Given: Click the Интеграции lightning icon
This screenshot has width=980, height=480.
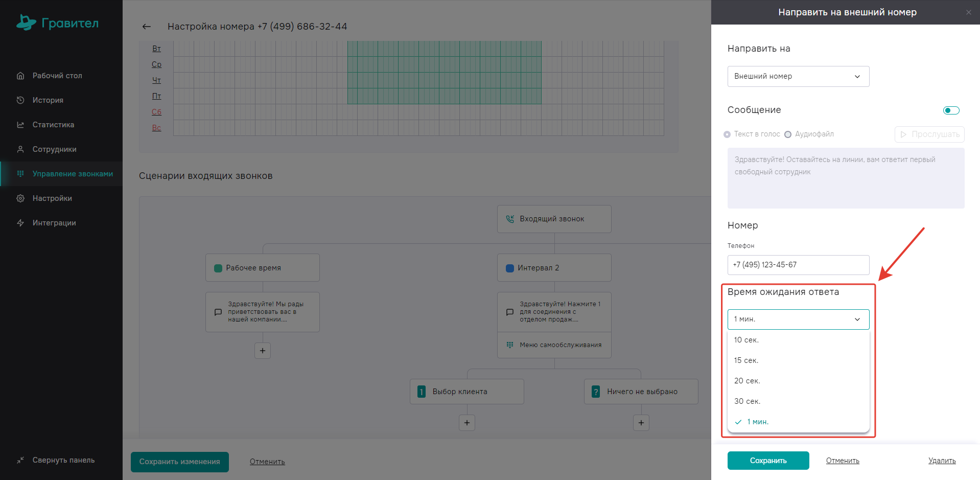Looking at the screenshot, I should point(20,223).
